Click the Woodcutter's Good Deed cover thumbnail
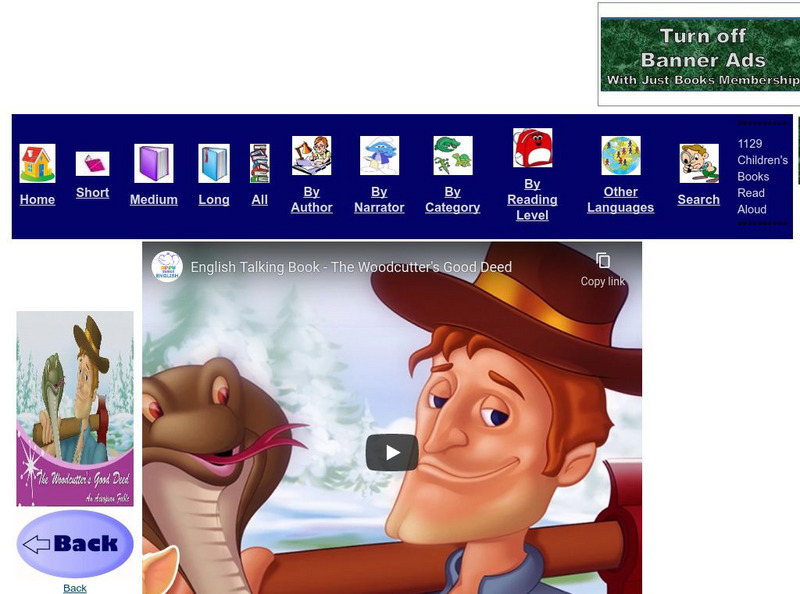 tap(75, 409)
